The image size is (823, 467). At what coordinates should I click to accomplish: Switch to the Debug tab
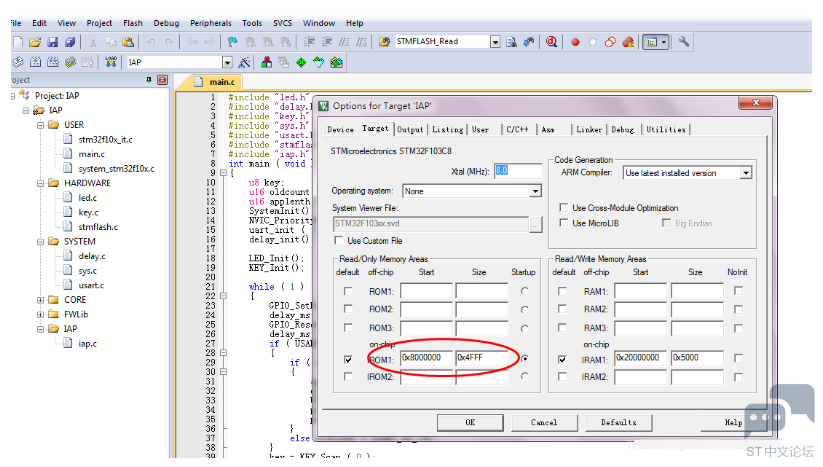pos(622,130)
